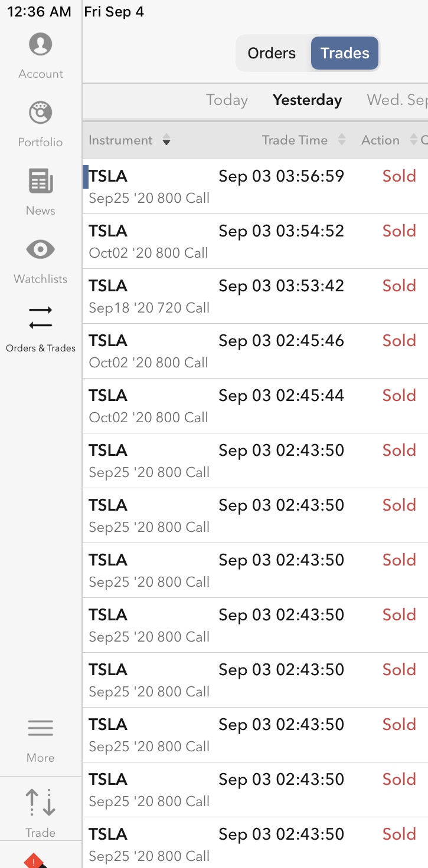
Task: Tap the red alert diamond icon
Action: pos(35,862)
